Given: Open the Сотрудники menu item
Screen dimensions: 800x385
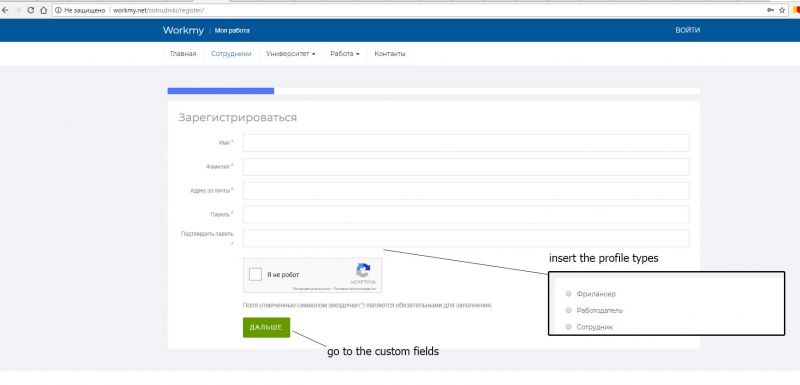Looking at the screenshot, I should point(231,54).
